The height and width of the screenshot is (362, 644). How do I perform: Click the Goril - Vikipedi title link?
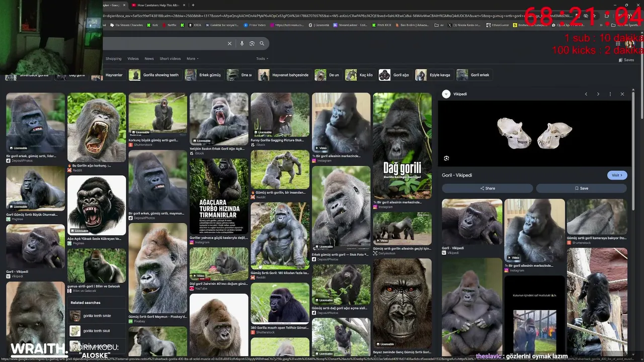(x=457, y=175)
